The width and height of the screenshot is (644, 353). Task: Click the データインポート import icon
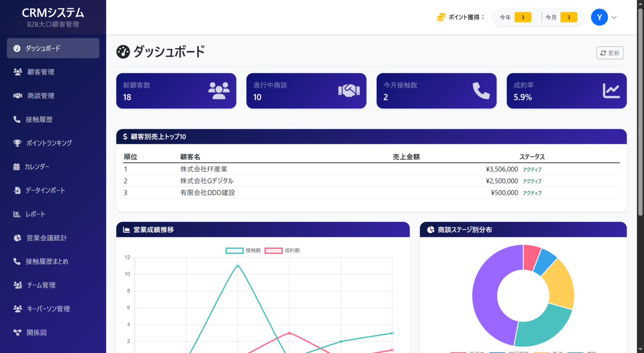tap(17, 190)
